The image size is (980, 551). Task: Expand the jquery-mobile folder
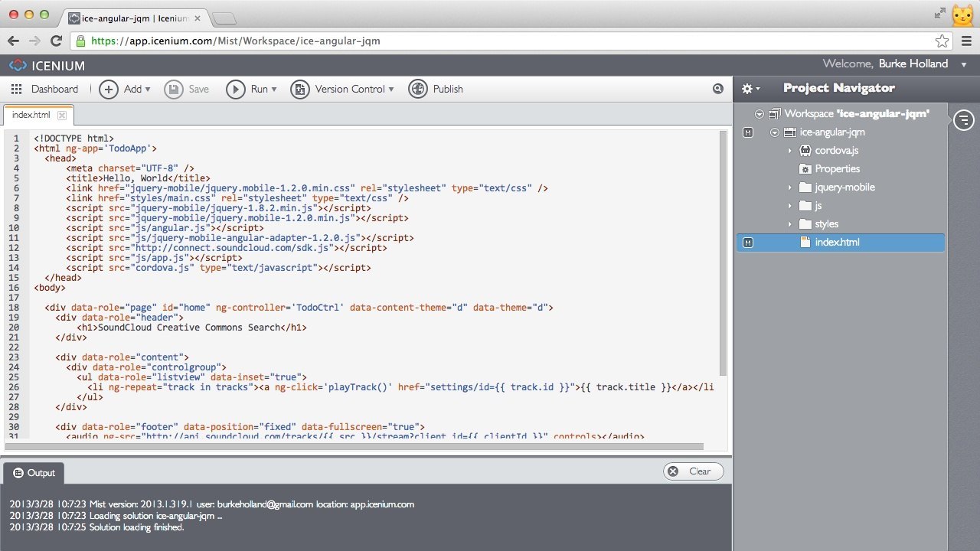pos(789,187)
